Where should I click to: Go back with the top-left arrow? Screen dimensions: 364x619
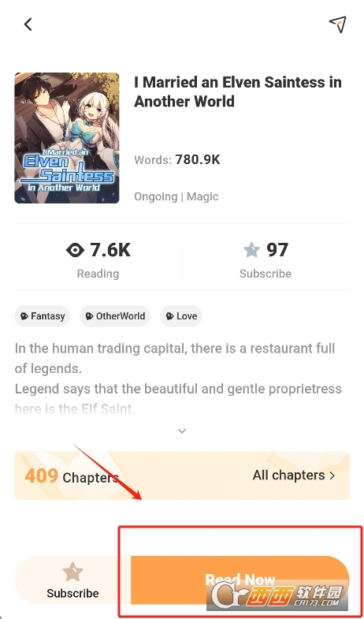pos(28,24)
